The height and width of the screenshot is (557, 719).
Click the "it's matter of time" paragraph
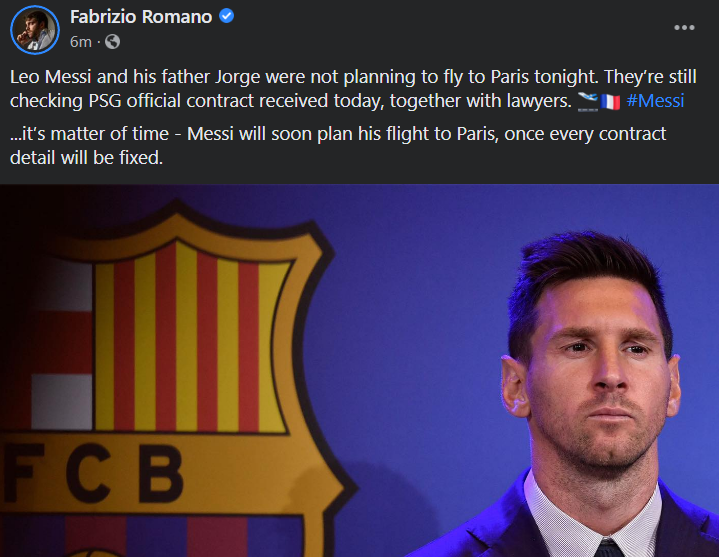tap(338, 146)
